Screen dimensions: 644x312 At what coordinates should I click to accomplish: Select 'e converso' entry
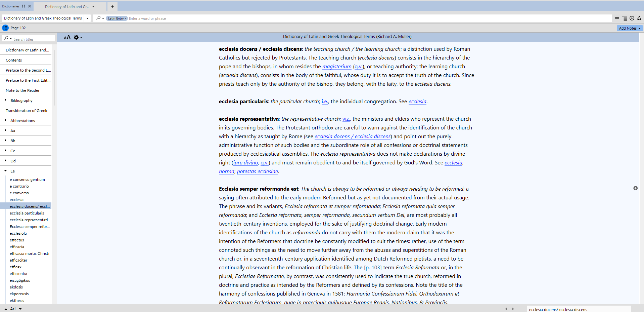[x=19, y=193]
